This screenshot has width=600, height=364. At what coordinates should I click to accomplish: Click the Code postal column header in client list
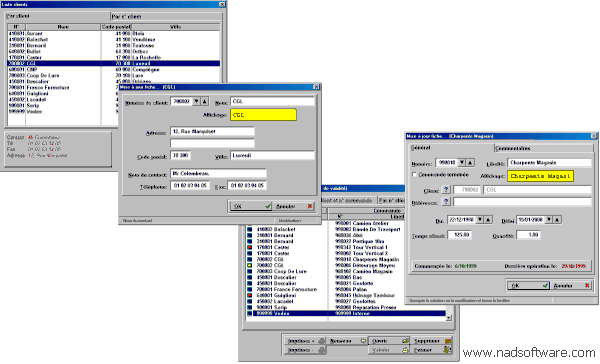pos(116,27)
